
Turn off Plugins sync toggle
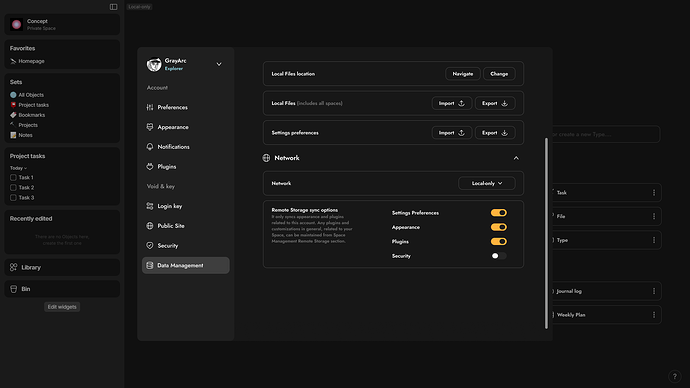click(x=499, y=242)
